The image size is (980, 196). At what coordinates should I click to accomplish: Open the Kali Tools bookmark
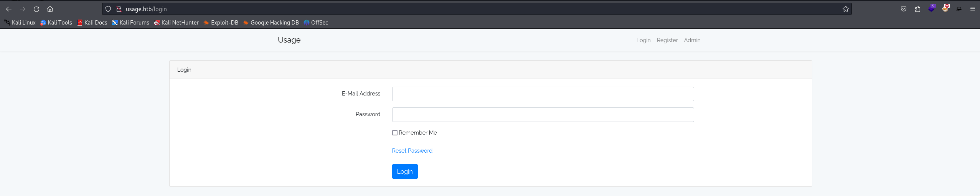pos(56,23)
